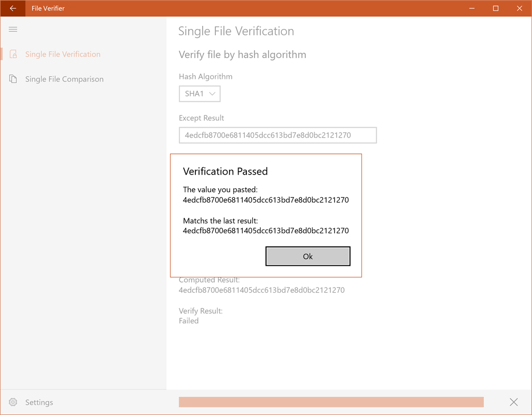Select the Single File Comparison nav item
Image resolution: width=532 pixels, height=415 pixels.
(x=64, y=79)
